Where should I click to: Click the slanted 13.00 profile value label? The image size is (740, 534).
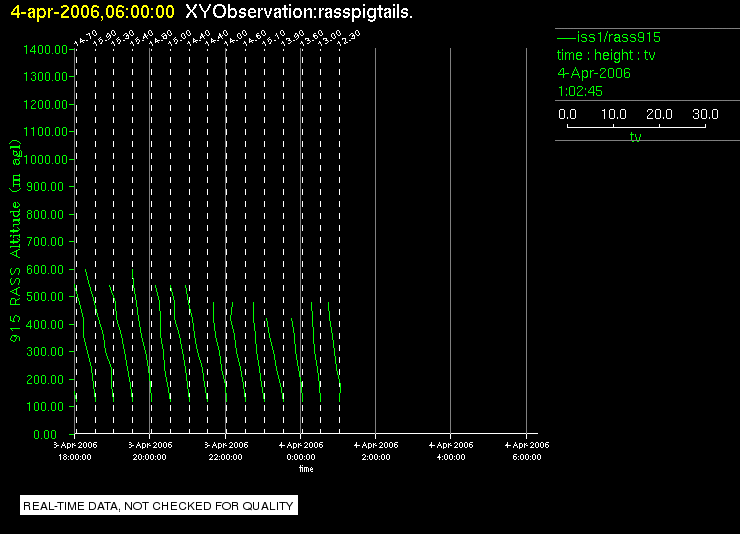(330, 38)
